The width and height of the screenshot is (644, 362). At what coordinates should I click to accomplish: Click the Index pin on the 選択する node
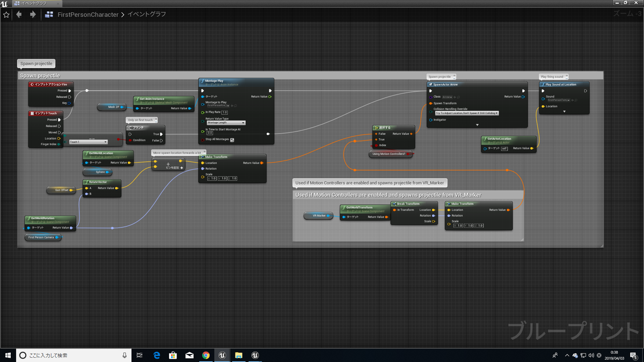click(376, 145)
